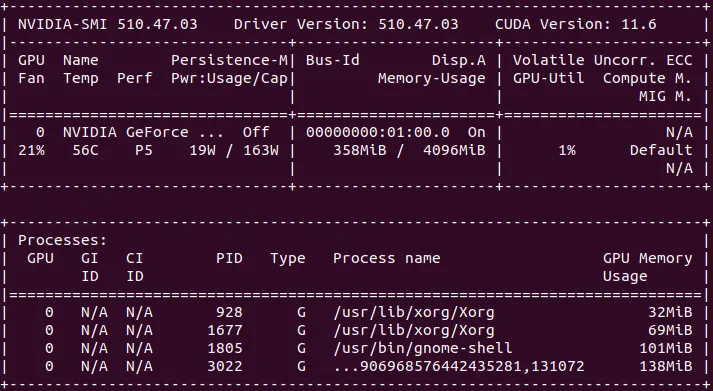Click the Disp.A value On
The width and height of the screenshot is (713, 391).
[477, 132]
